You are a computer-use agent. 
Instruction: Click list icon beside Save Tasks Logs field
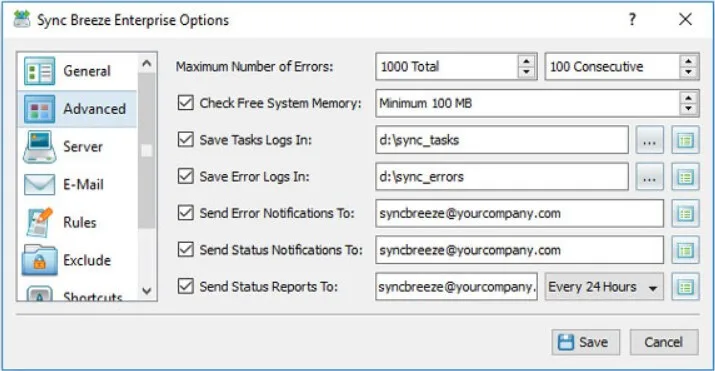685,140
